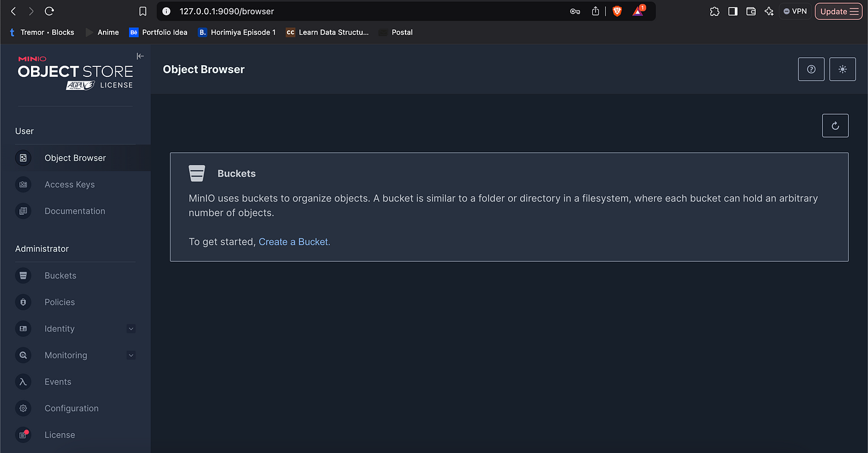The height and width of the screenshot is (453, 868).
Task: Click the browser Update button
Action: (838, 11)
